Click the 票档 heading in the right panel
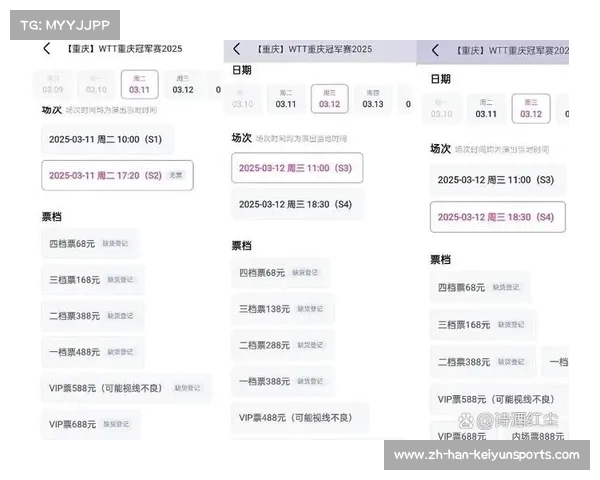Viewport: 600px width, 480px height. click(x=441, y=260)
